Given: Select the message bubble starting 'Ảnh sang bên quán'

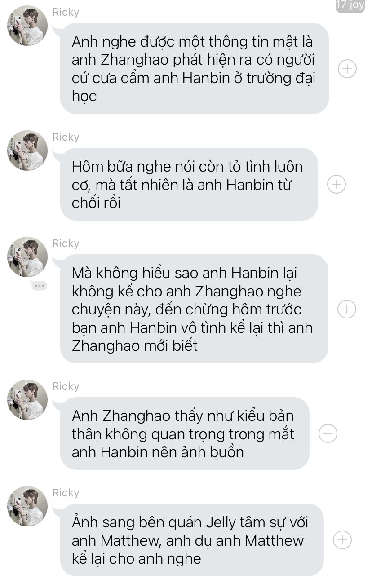Looking at the screenshot, I should [x=192, y=540].
